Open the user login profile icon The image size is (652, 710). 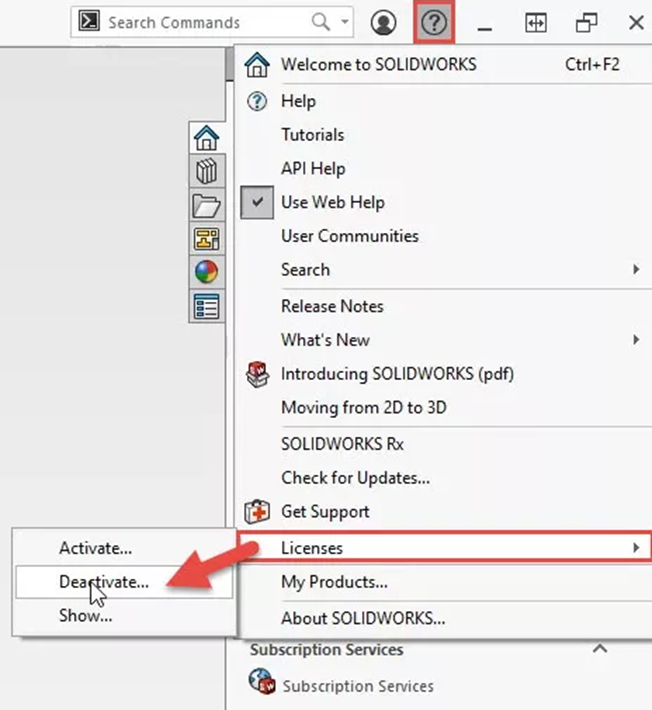point(383,22)
